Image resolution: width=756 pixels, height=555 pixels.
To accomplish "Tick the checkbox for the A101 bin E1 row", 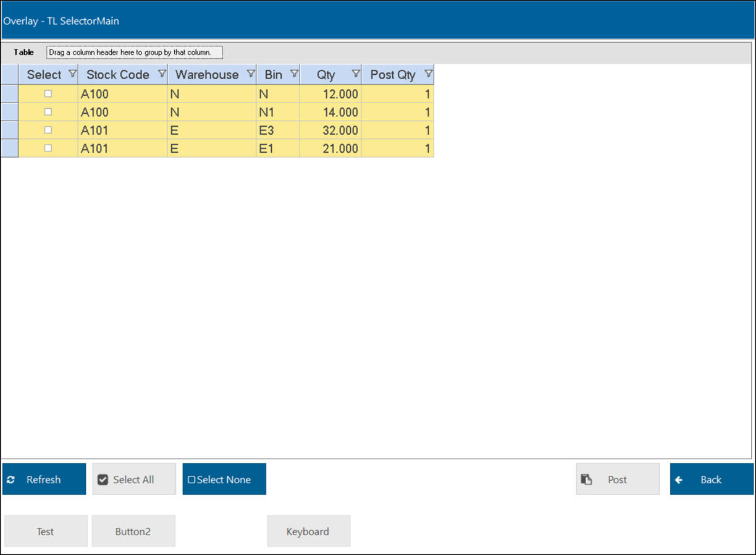I will (x=48, y=148).
